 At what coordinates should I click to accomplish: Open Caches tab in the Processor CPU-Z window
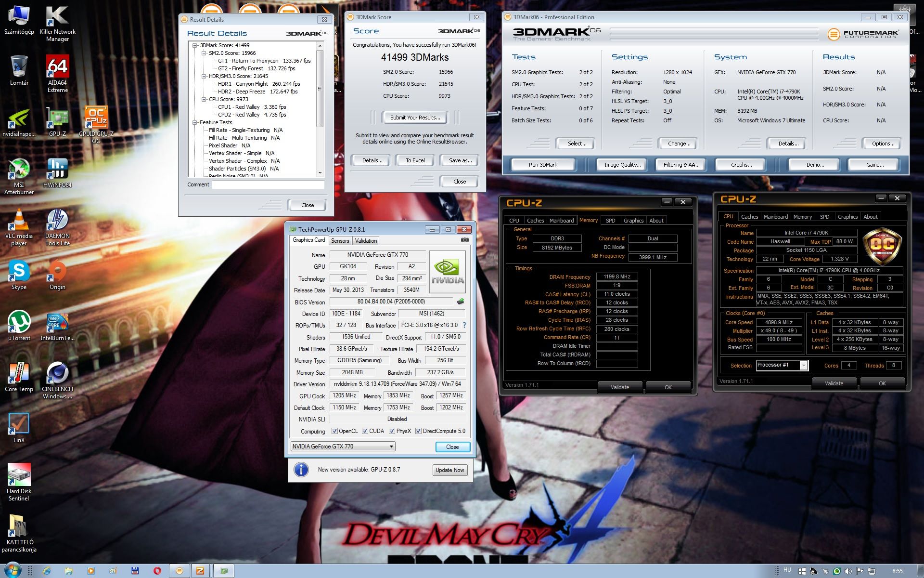(749, 217)
